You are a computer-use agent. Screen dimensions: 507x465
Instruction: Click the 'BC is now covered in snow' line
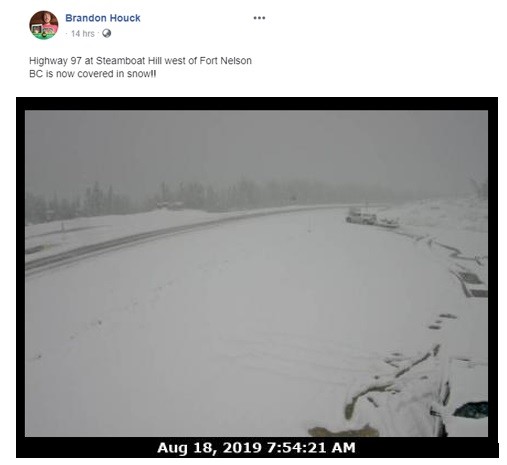92,74
